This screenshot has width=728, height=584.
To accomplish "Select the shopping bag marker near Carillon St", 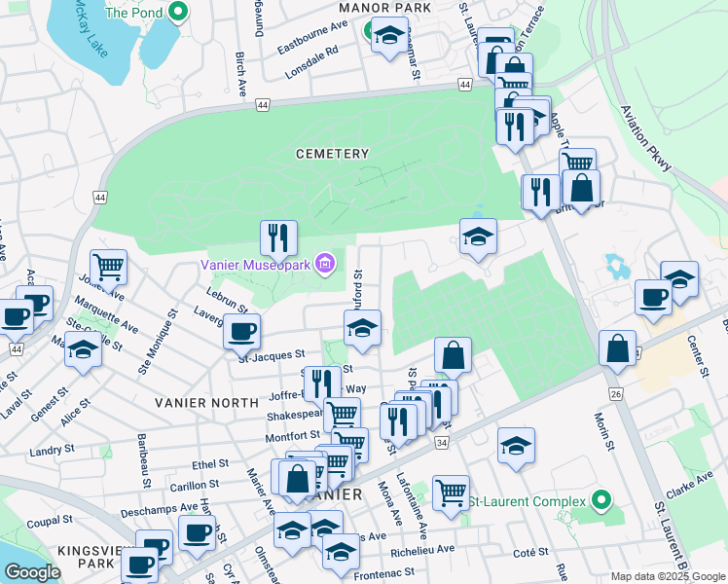I will point(297,480).
